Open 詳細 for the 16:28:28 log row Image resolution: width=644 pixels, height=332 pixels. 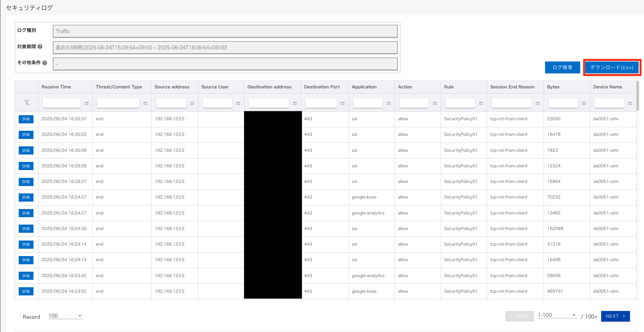pos(26,166)
